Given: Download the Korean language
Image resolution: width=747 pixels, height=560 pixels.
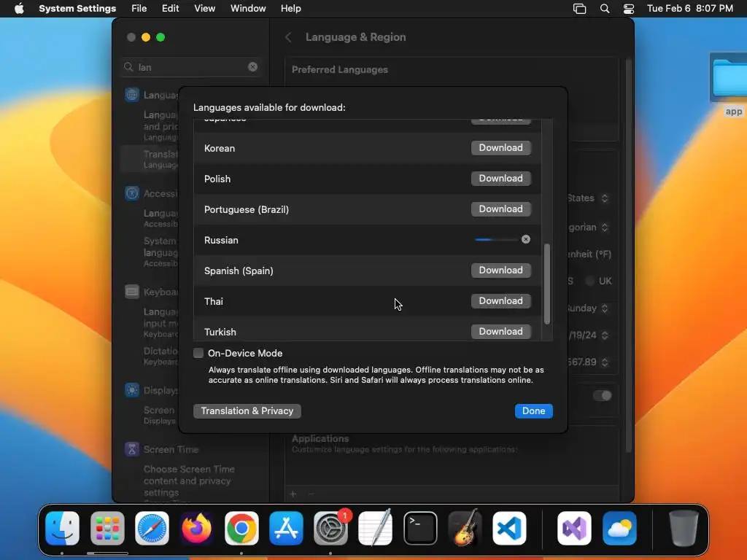Looking at the screenshot, I should (500, 147).
